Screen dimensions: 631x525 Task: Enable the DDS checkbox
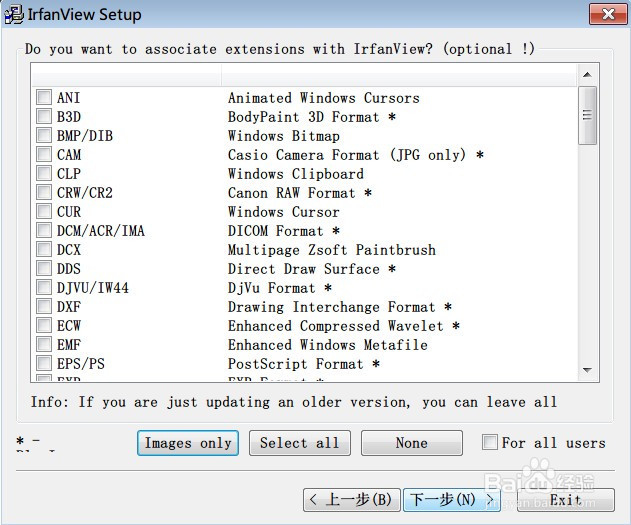(x=44, y=268)
